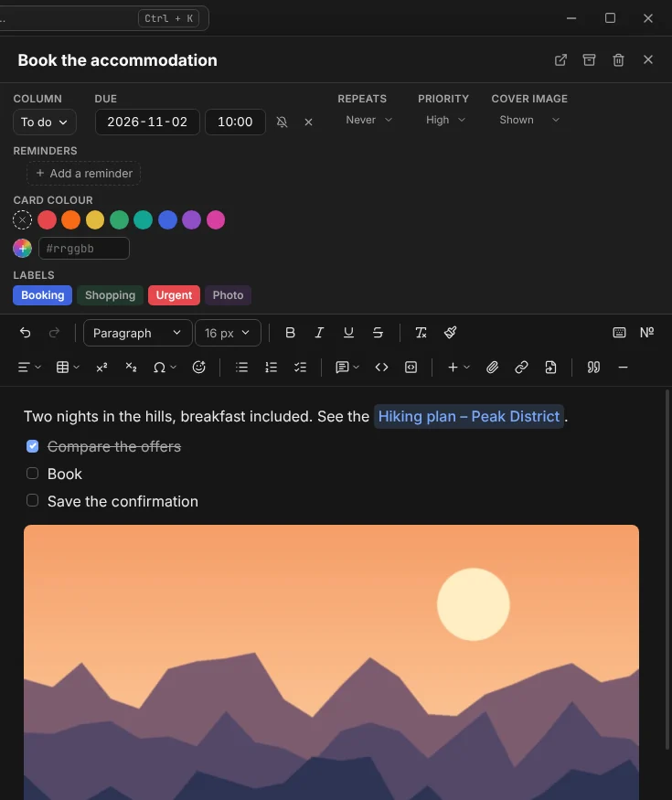Apply superscript formatting
The image size is (672, 800).
coord(101,368)
